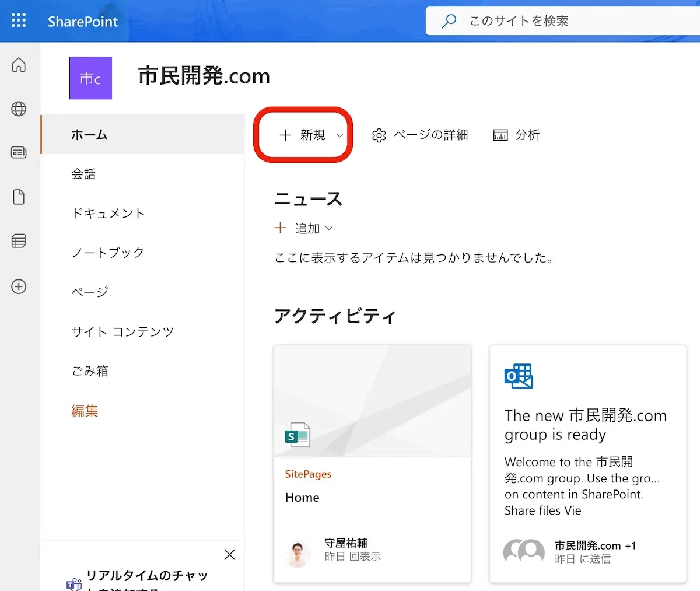The image size is (700, 591).
Task: Open 分析 analytics
Action: (x=517, y=135)
